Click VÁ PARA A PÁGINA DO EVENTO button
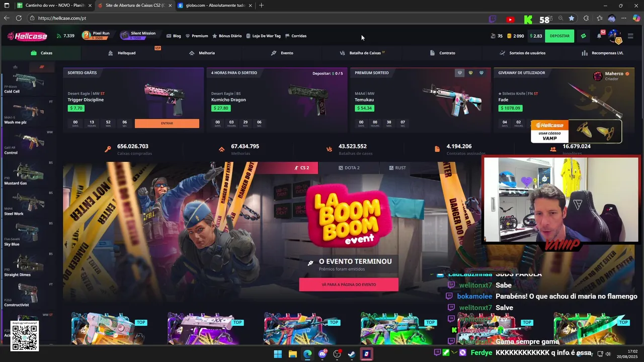 349,285
